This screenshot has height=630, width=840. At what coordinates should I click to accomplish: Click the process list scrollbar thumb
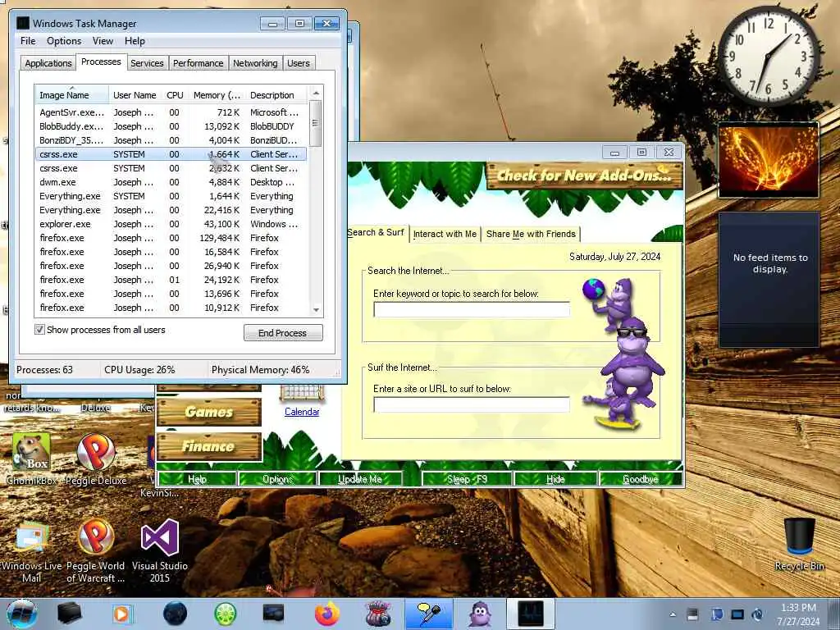[x=316, y=123]
